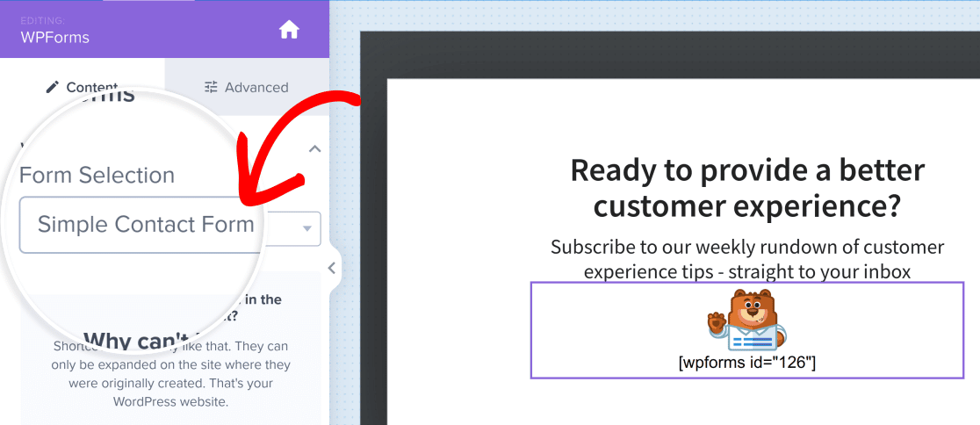Switch to the Advanced tab

click(247, 88)
